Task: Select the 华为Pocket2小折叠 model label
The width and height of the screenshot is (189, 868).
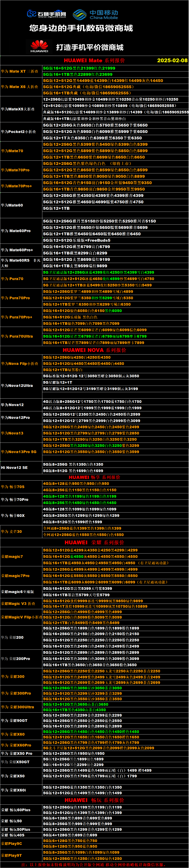Action: pos(18,132)
